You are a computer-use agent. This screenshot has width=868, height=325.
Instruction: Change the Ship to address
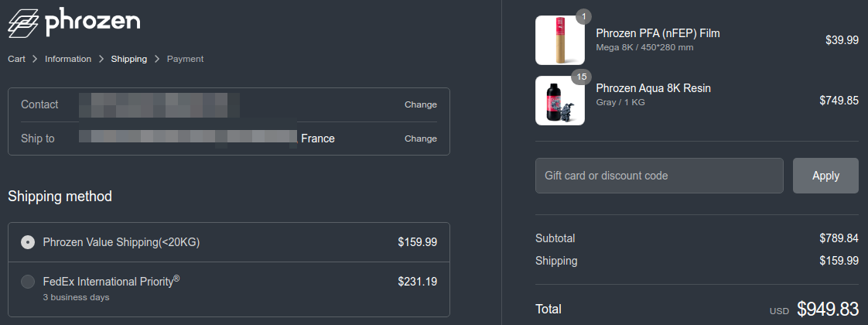pyautogui.click(x=420, y=139)
